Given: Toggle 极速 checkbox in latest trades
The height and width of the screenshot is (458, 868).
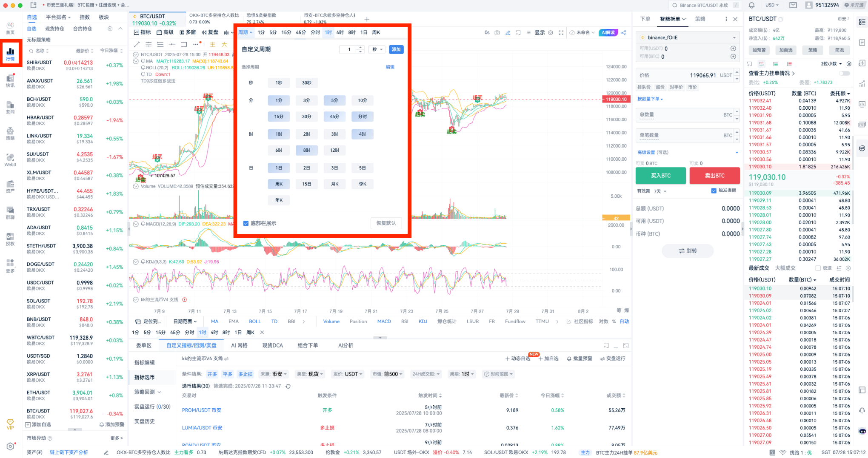Looking at the screenshot, I should click(818, 268).
